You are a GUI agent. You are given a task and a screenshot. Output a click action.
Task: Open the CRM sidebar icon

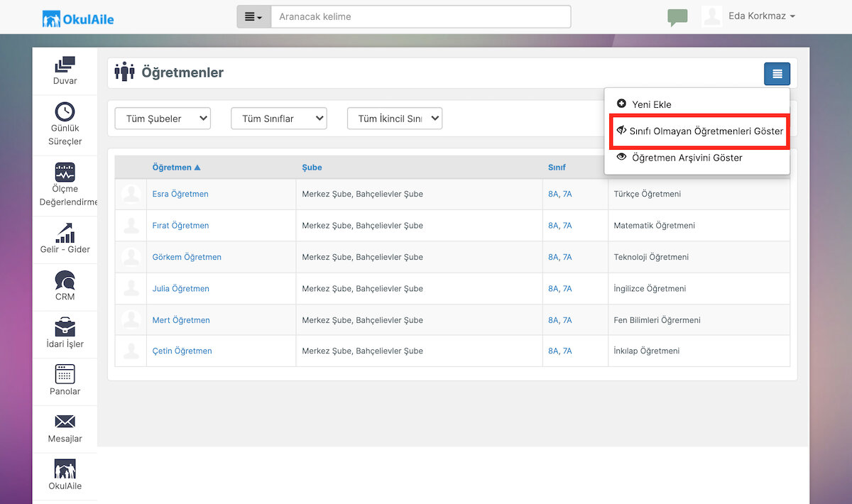coord(65,280)
